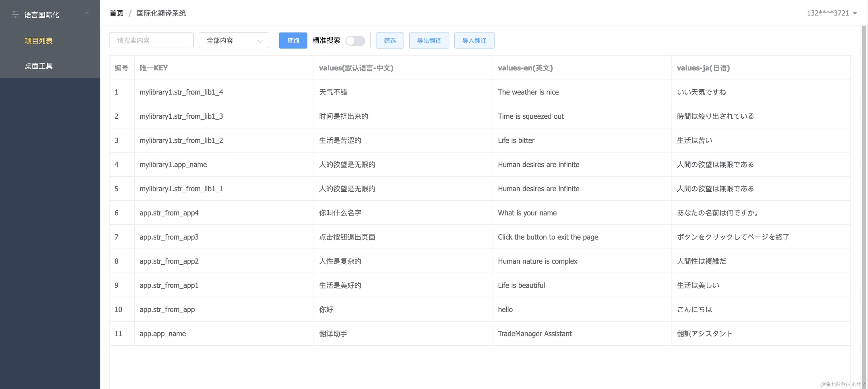The width and height of the screenshot is (868, 389).
Task: Click the 翻译助手 Chinese value cell
Action: click(x=333, y=334)
